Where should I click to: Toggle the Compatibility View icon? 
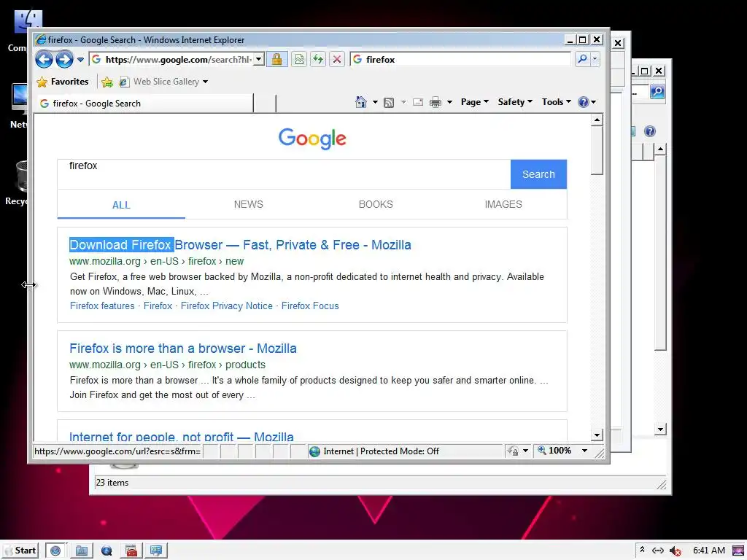[x=299, y=60]
